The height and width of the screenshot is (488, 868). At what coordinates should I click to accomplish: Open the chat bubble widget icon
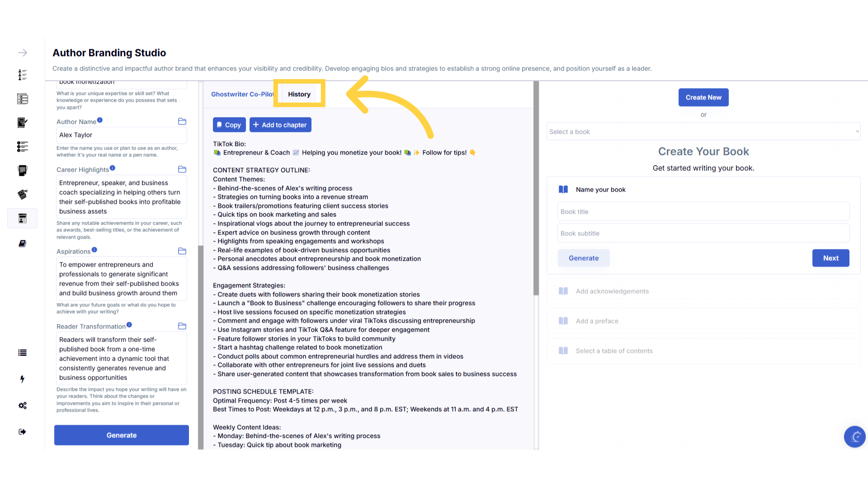[854, 436]
